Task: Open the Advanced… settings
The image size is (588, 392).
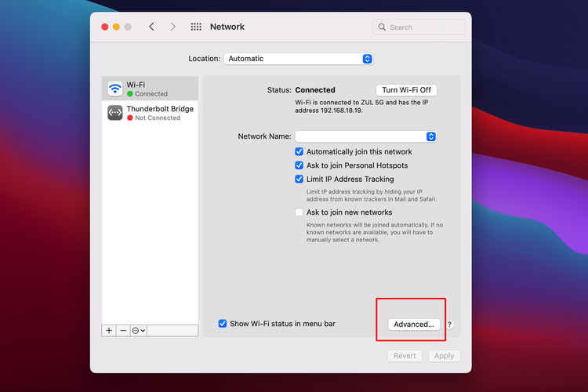Action: [413, 325]
